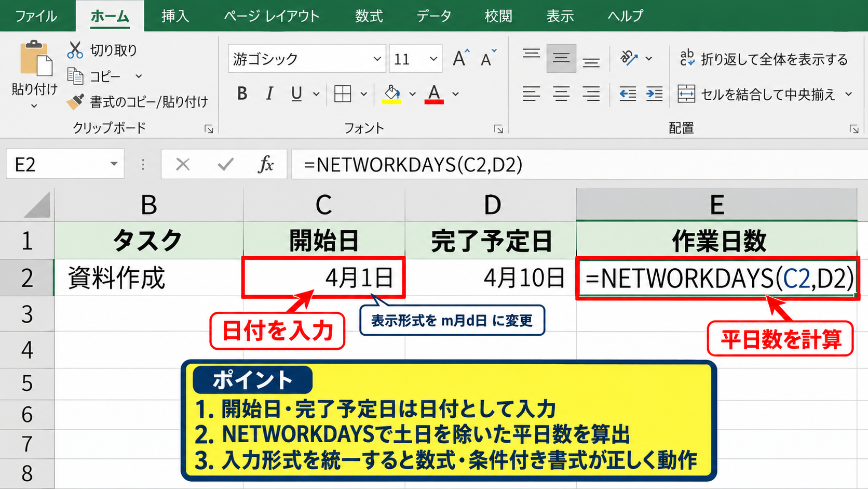Viewport: 868px width, 489px height.
Task: Open fill color dropdown arrow
Action: pyautogui.click(x=413, y=94)
